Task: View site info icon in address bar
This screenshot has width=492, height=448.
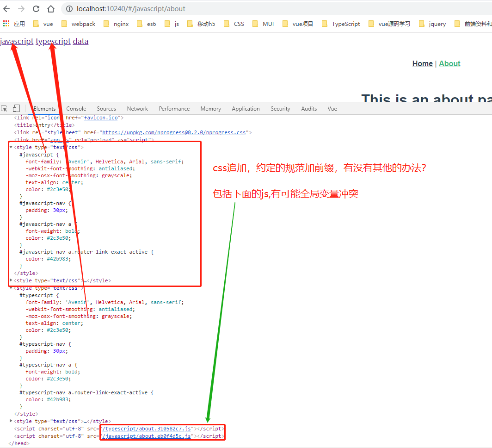Action: [x=69, y=9]
